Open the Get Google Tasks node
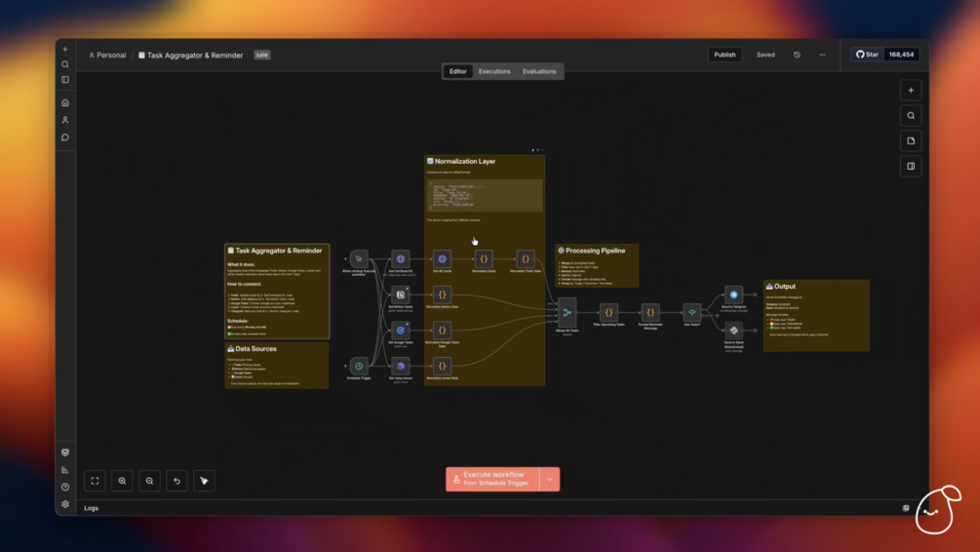Image resolution: width=980 pixels, height=552 pixels. point(401,330)
